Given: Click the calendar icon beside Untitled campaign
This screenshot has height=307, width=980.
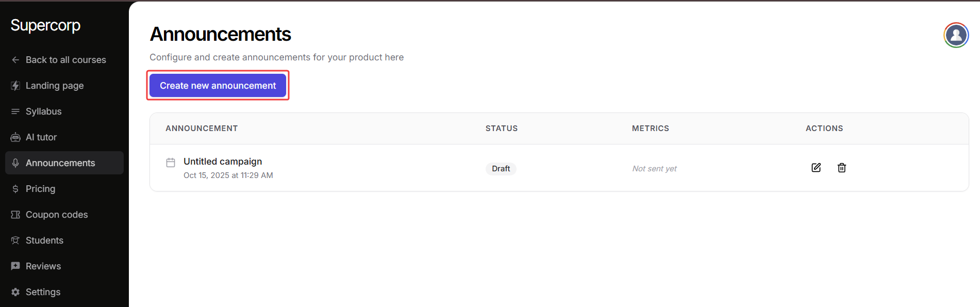Looking at the screenshot, I should pyautogui.click(x=171, y=163).
